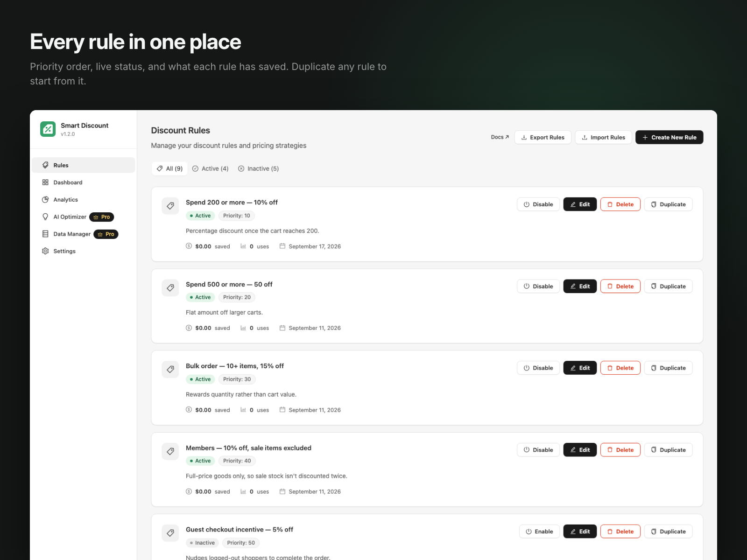Viewport: 747px width, 560px height.
Task: Click the Pro badge next to AI Optimizer
Action: tap(102, 217)
